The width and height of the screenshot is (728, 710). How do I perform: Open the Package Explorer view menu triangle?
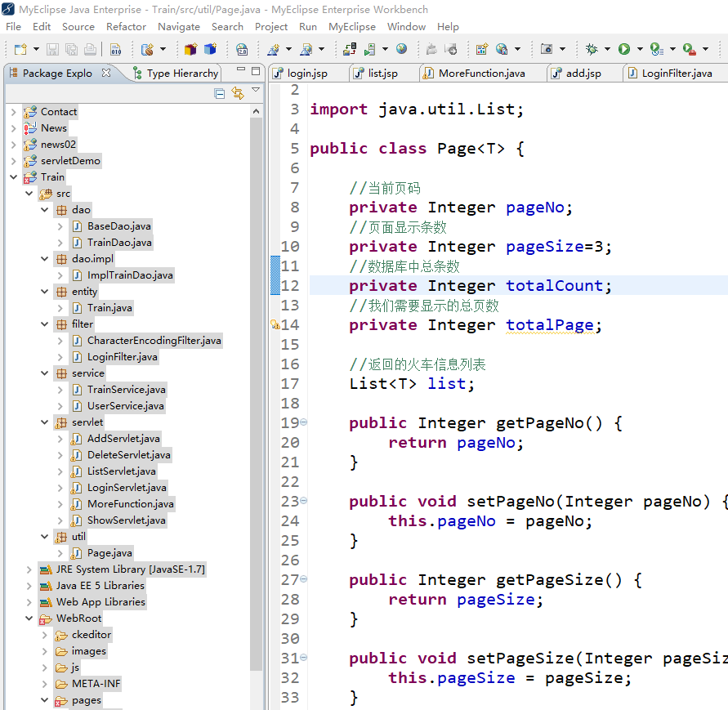pyautogui.click(x=256, y=90)
